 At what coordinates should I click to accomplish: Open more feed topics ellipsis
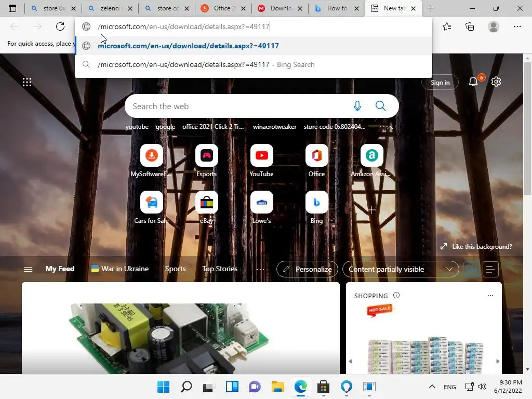[260, 269]
